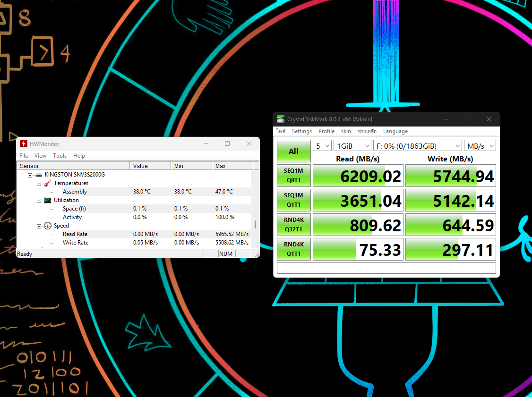This screenshot has width=532, height=397.
Task: Click the Ready status text in HWMonitor
Action: [25, 254]
